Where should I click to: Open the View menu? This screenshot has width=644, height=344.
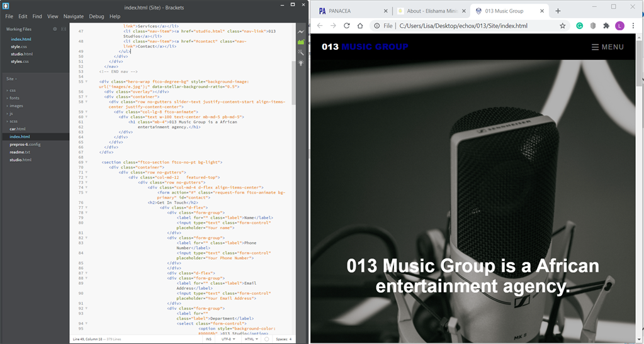pyautogui.click(x=53, y=16)
